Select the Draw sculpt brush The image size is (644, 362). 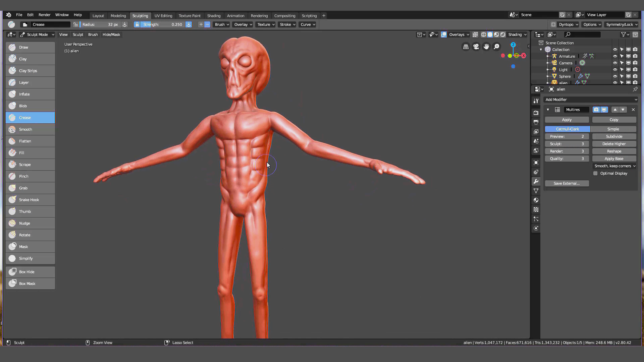tap(30, 47)
